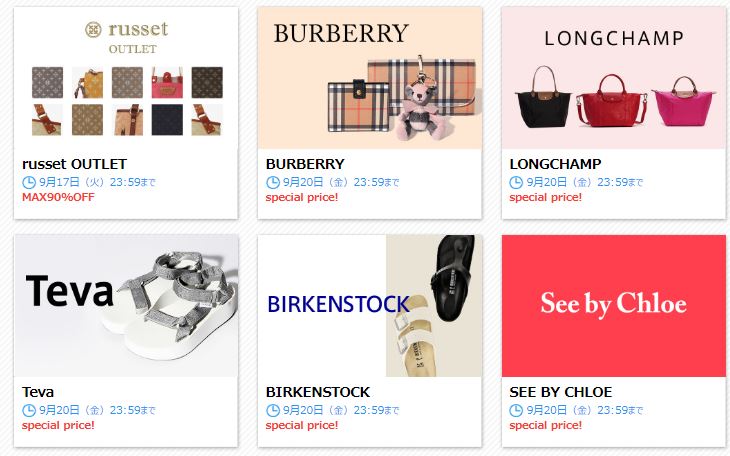Open the russet OUTLET title link

click(x=74, y=164)
